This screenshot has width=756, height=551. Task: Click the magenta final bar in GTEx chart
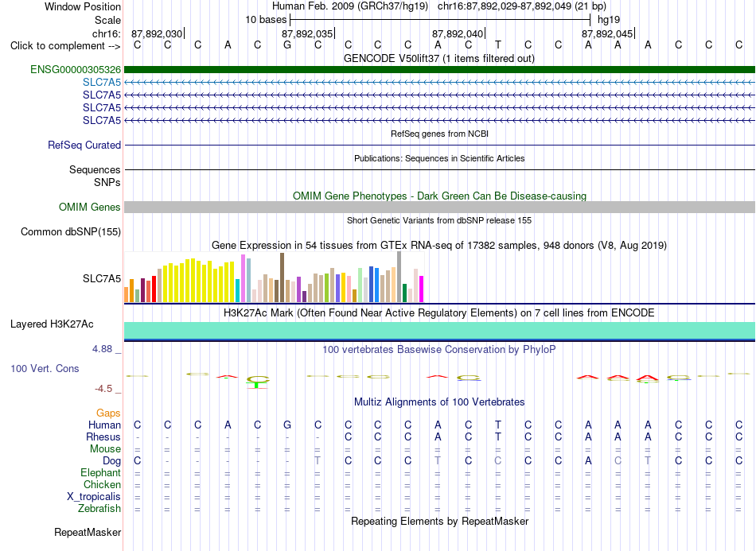point(422,289)
